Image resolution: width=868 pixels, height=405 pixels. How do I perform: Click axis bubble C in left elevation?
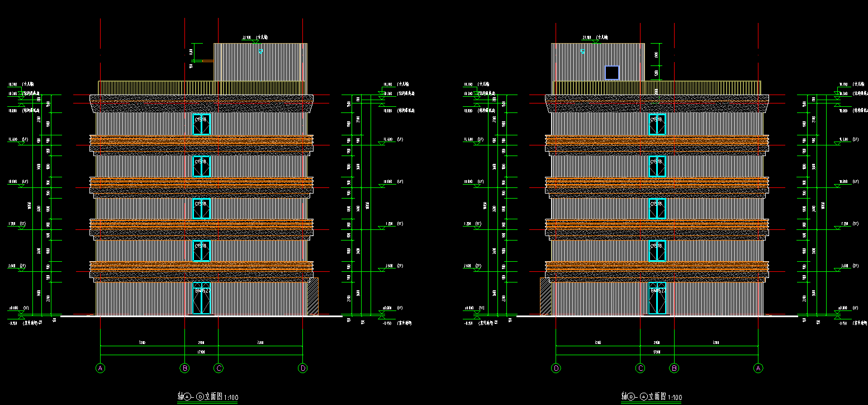[x=219, y=368]
